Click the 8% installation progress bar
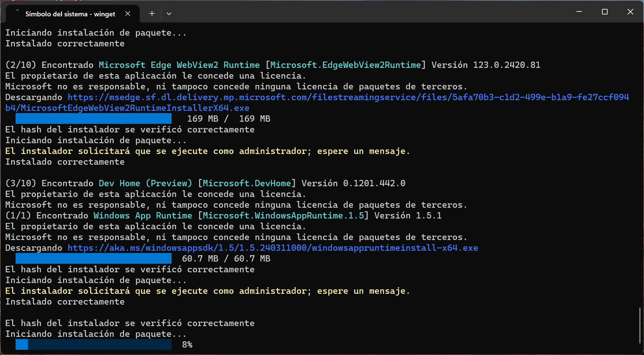This screenshot has height=355, width=644. (93, 344)
